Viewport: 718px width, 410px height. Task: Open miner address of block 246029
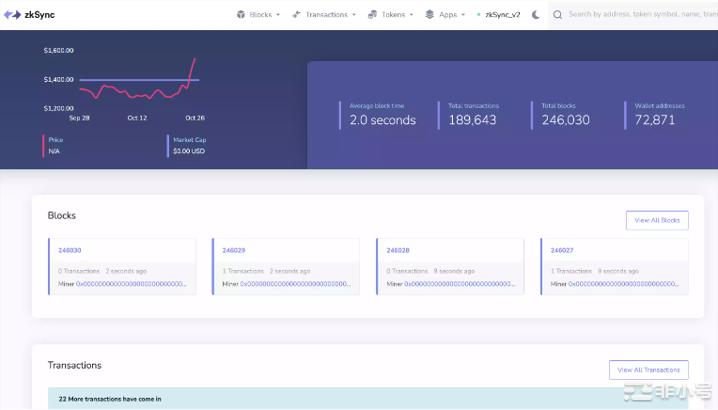(295, 284)
